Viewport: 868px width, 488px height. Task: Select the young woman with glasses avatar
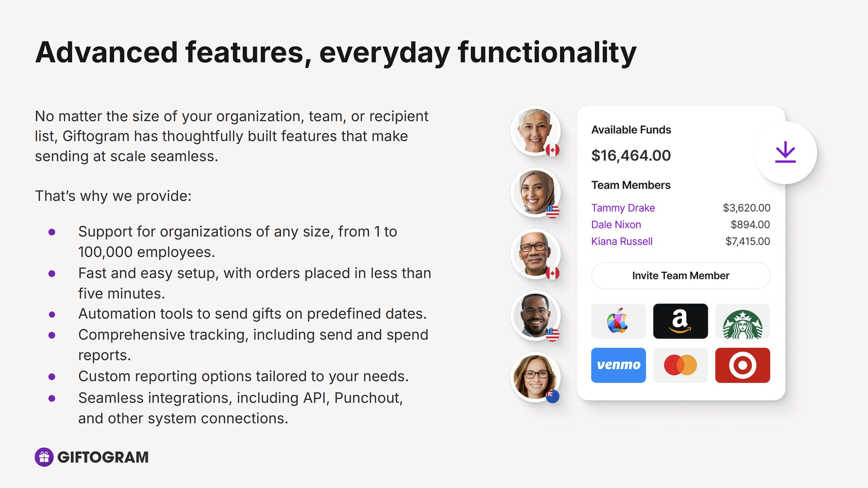(x=535, y=377)
